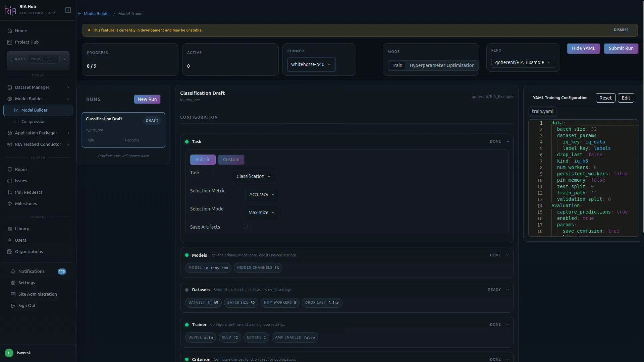Click the Submit Run button

click(x=621, y=49)
